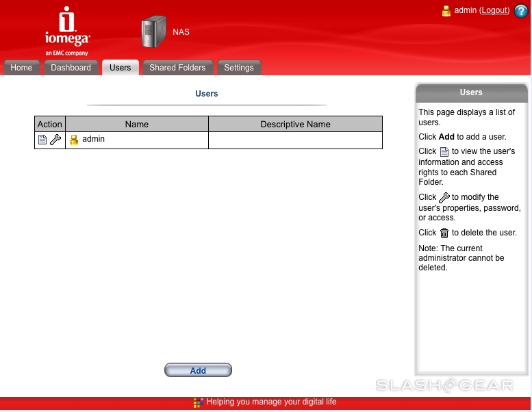Screen dimensions: 532x412
Task: Click the document icon in help panel
Action: [444, 152]
